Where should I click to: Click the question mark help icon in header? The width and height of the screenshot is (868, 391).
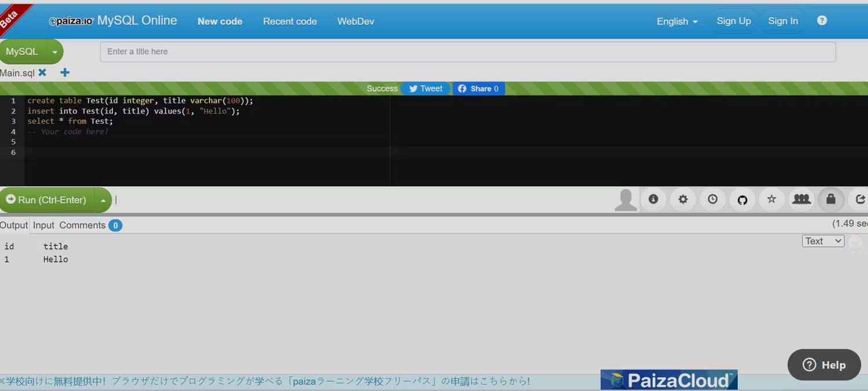[x=822, y=21]
